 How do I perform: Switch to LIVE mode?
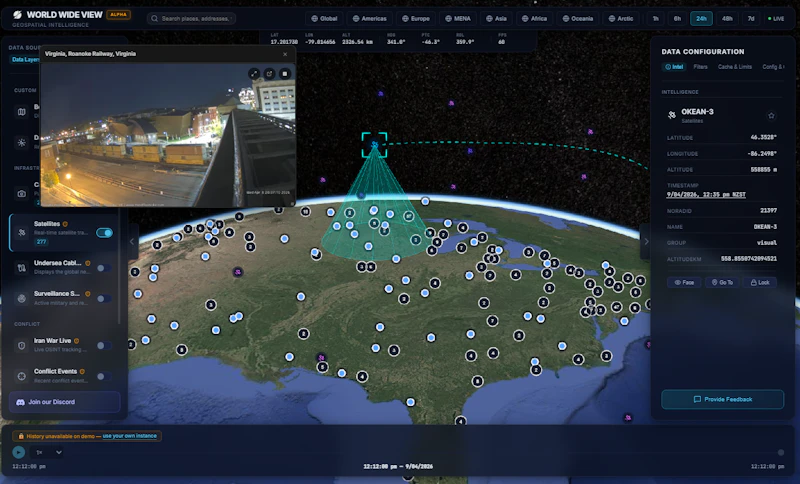point(776,18)
